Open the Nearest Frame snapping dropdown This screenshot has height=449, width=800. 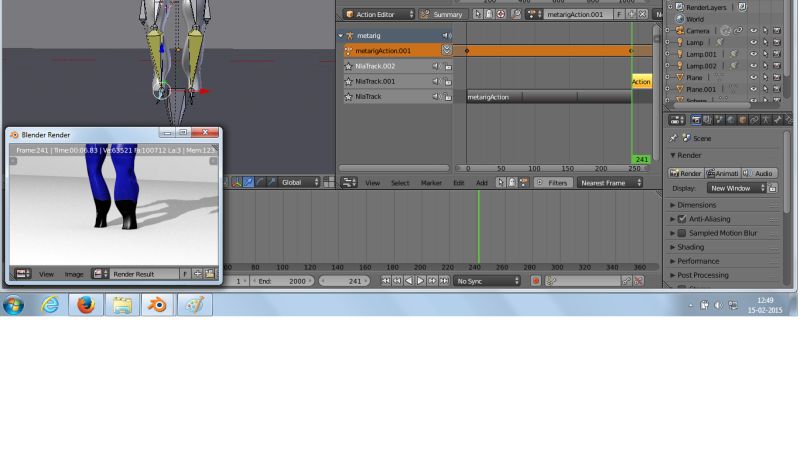pyautogui.click(x=610, y=183)
